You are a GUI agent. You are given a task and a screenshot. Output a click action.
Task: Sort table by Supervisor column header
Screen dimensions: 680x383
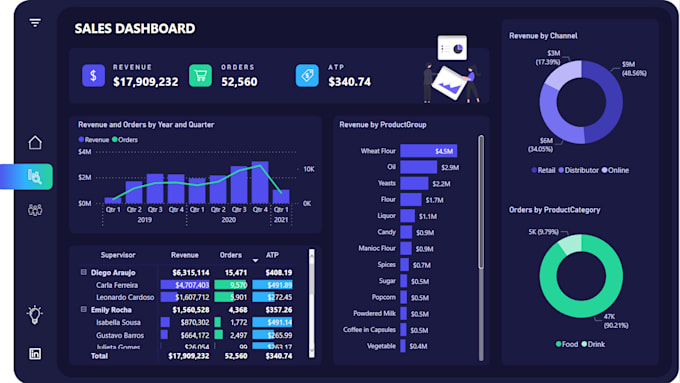(x=118, y=255)
